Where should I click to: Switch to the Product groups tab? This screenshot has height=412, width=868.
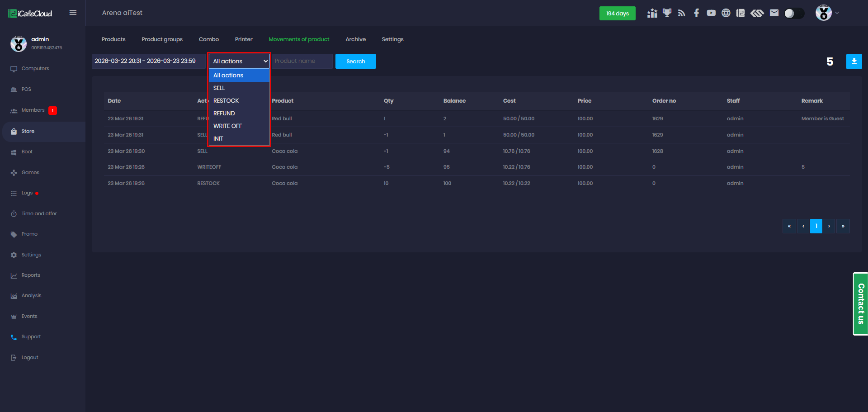162,39
